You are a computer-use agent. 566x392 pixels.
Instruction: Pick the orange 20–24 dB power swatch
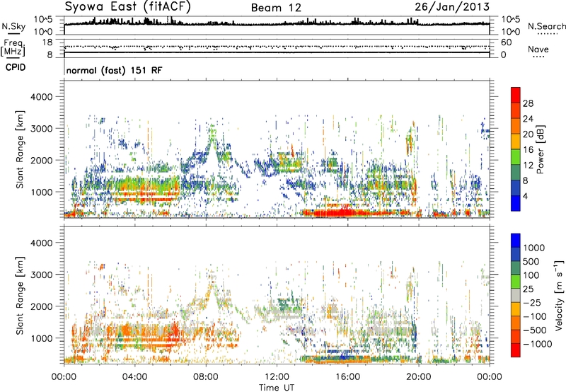click(x=516, y=126)
